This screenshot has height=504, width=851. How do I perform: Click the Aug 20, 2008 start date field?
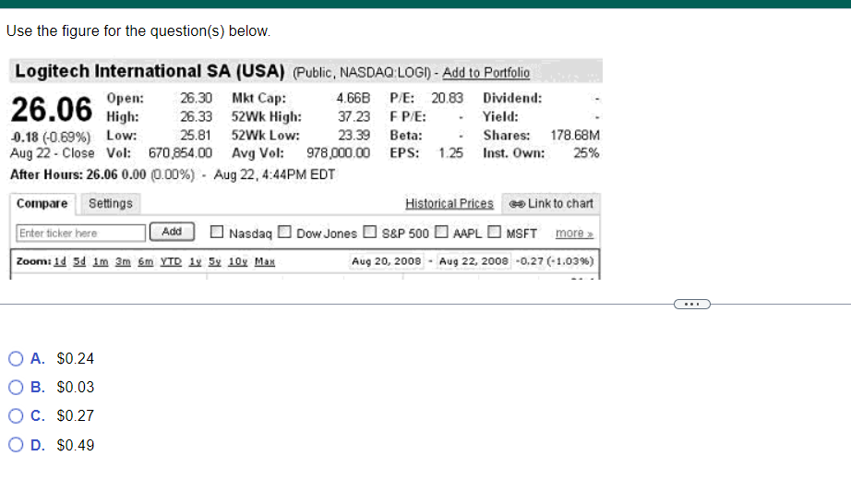pos(387,261)
